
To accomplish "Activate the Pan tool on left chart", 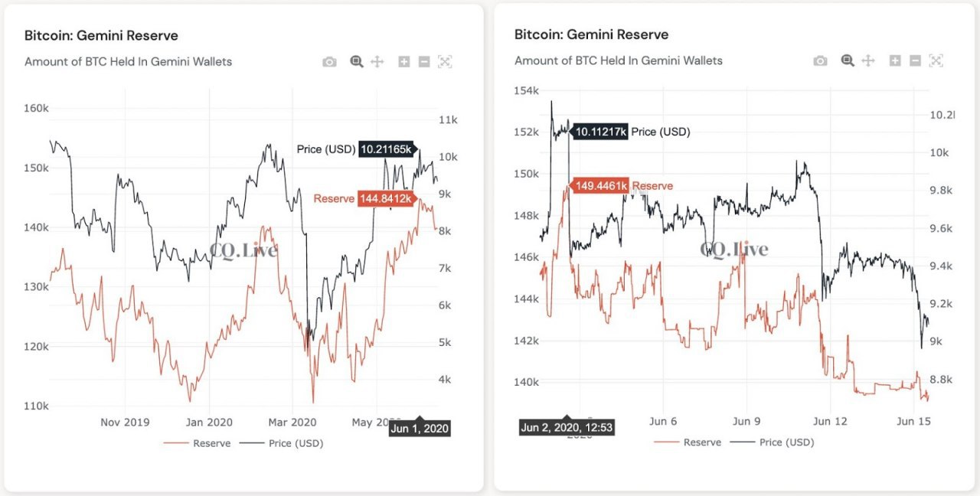I will pyautogui.click(x=377, y=62).
